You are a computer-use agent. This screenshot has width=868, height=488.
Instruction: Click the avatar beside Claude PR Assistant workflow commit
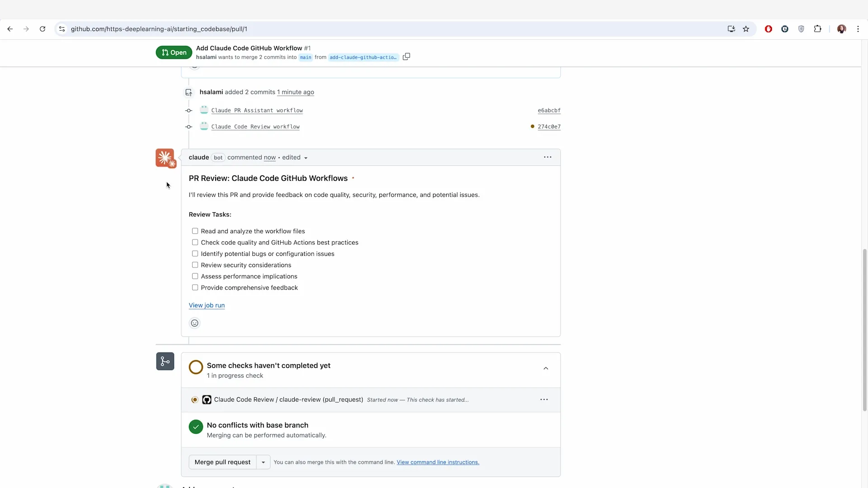tap(204, 110)
